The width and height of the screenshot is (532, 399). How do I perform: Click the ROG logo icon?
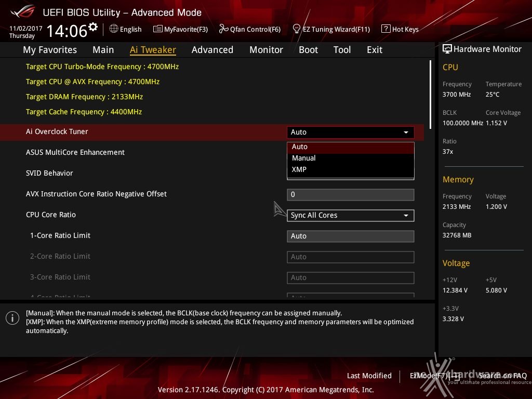(23, 11)
